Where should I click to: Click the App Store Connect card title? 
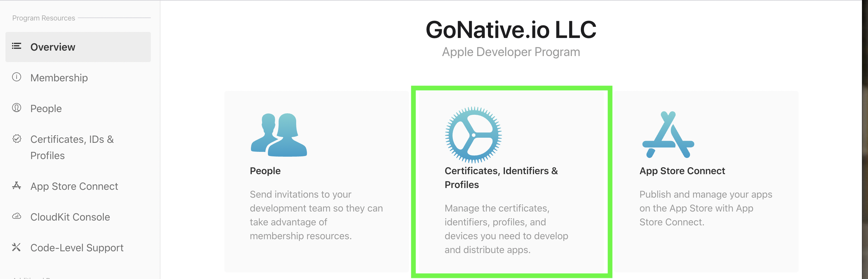pyautogui.click(x=682, y=171)
